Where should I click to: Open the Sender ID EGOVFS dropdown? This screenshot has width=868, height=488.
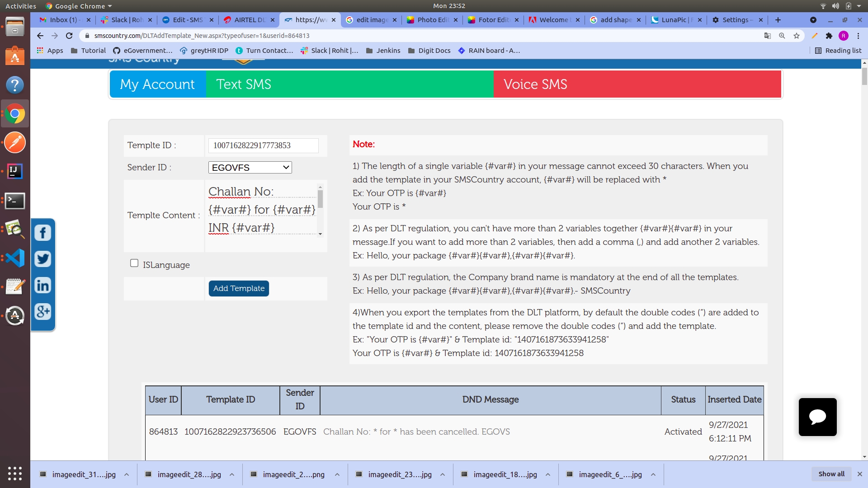click(x=250, y=168)
